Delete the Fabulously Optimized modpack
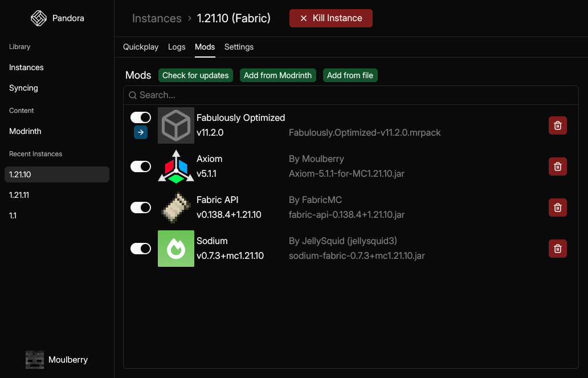Image resolution: width=588 pixels, height=378 pixels. (558, 125)
